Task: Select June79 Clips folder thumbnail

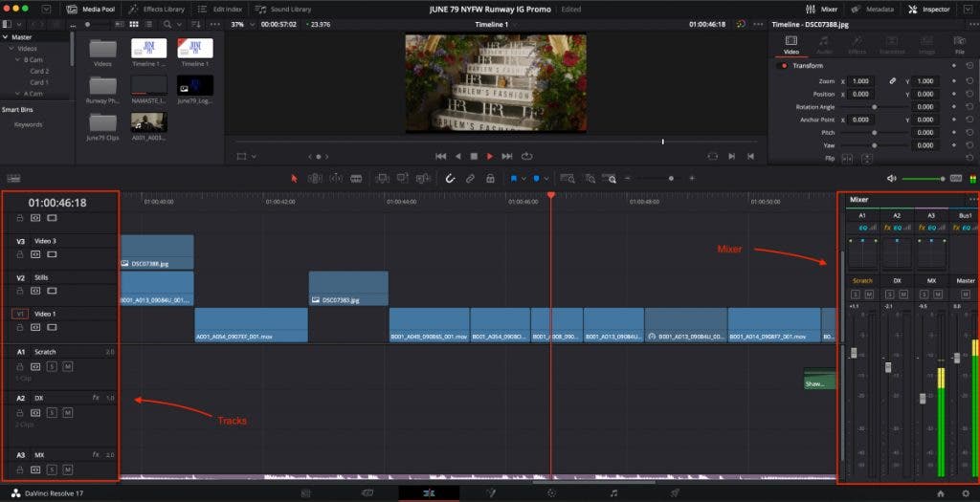Action: (x=102, y=122)
